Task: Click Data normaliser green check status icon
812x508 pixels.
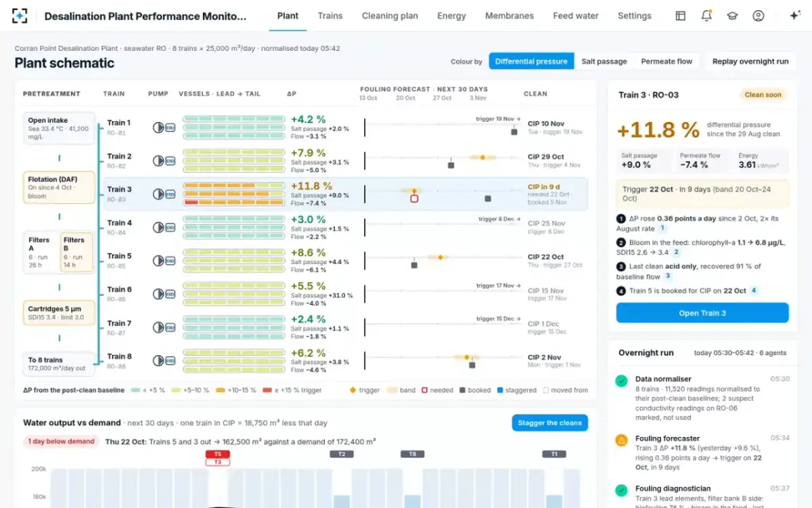Action: [621, 381]
